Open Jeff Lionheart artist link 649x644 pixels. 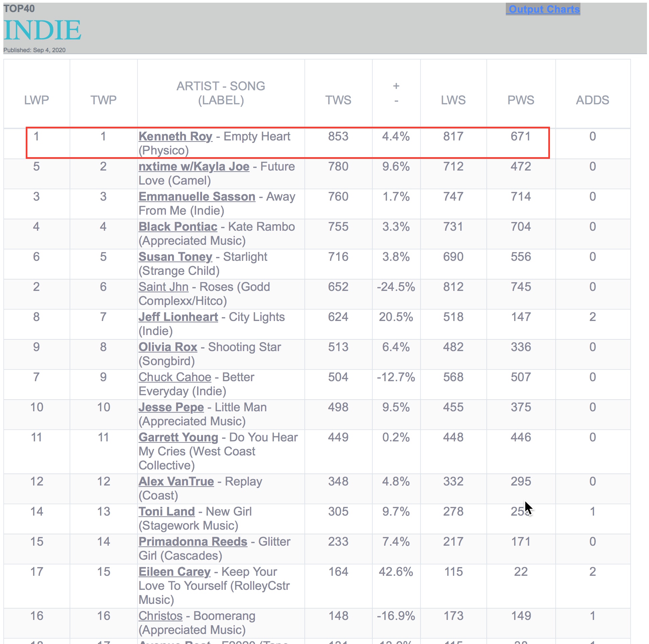tap(178, 317)
